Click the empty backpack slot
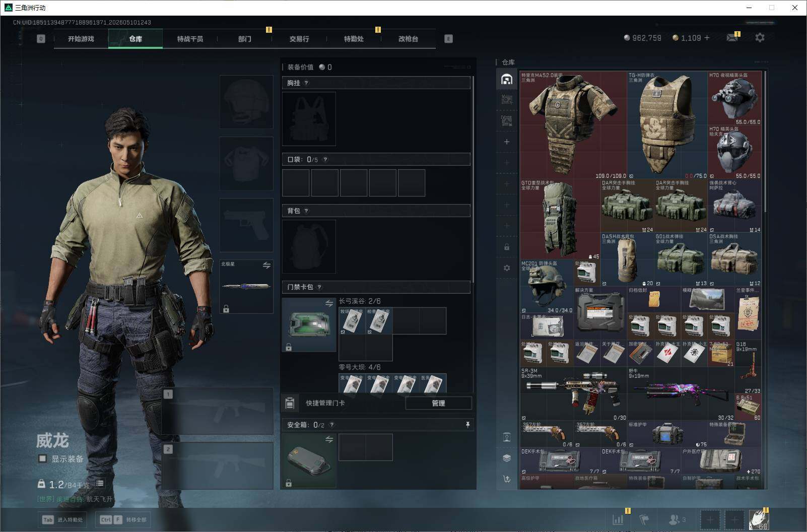The image size is (807, 532). [309, 246]
